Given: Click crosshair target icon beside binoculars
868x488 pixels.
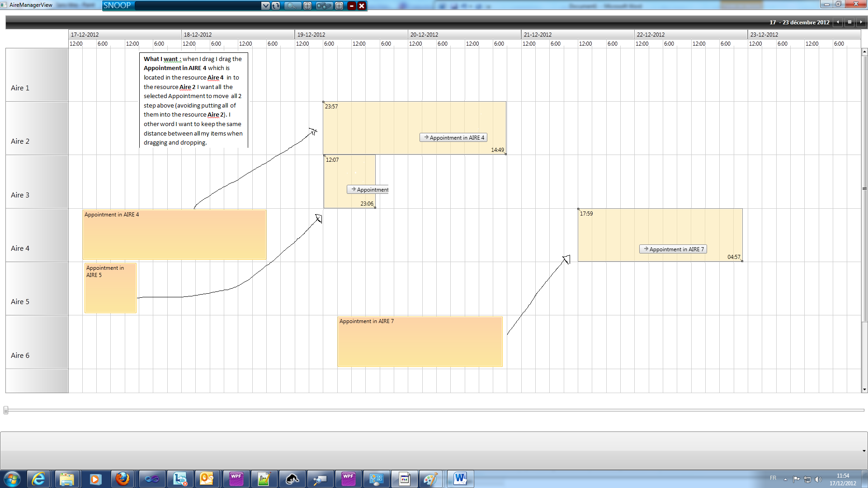Looking at the screenshot, I should [x=339, y=6].
